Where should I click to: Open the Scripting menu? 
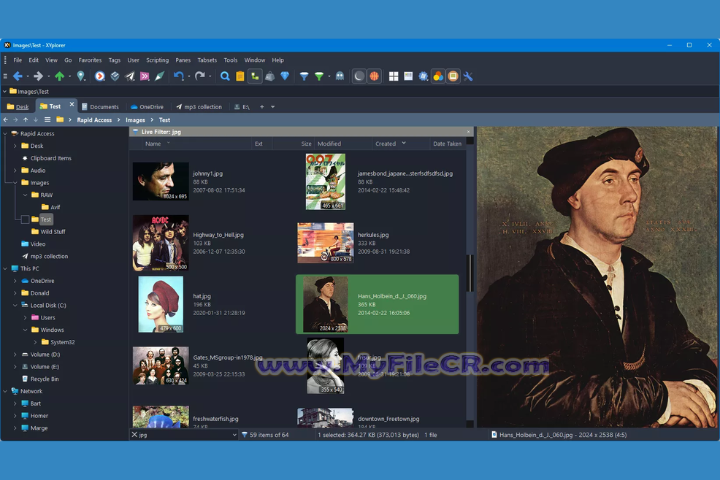tap(158, 60)
